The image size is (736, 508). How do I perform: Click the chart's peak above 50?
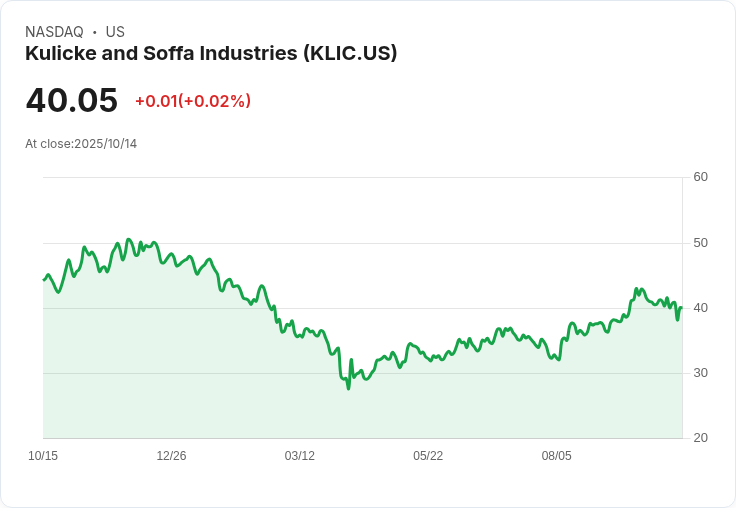coord(130,239)
